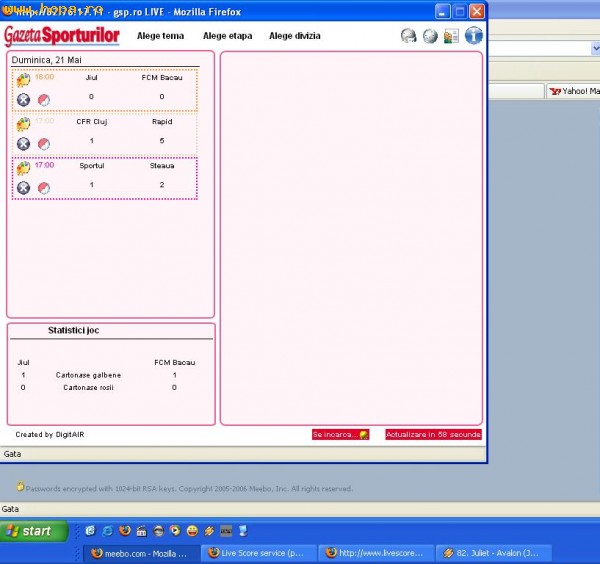Screen dimensions: 600x564
Task: Click the Se incarca loading indicator
Action: pos(341,434)
